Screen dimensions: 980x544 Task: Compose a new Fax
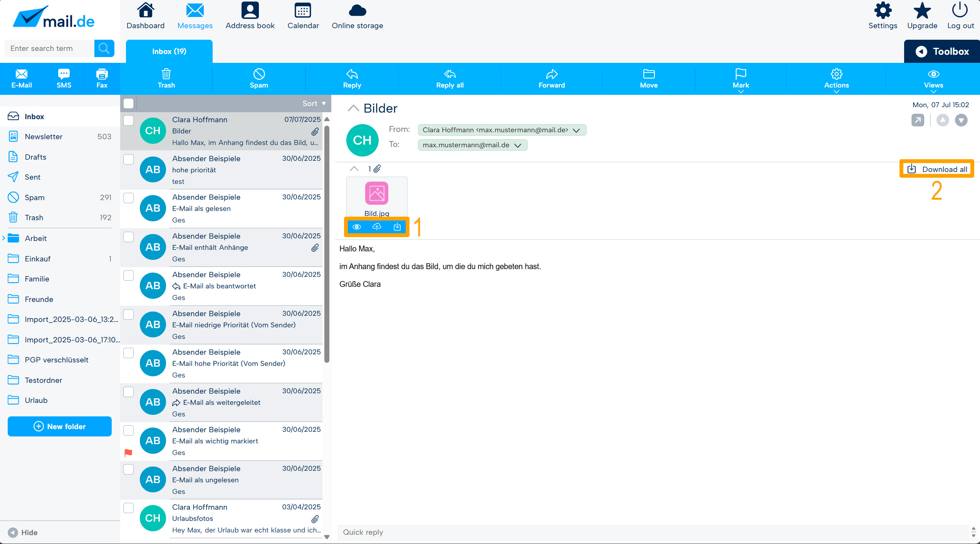102,79
